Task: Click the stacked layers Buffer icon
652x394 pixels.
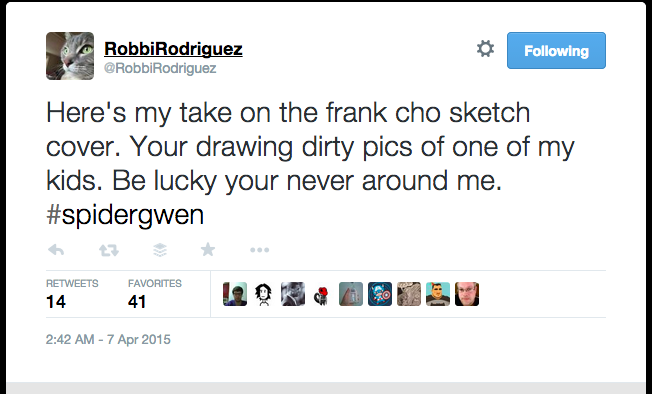Action: (x=160, y=250)
